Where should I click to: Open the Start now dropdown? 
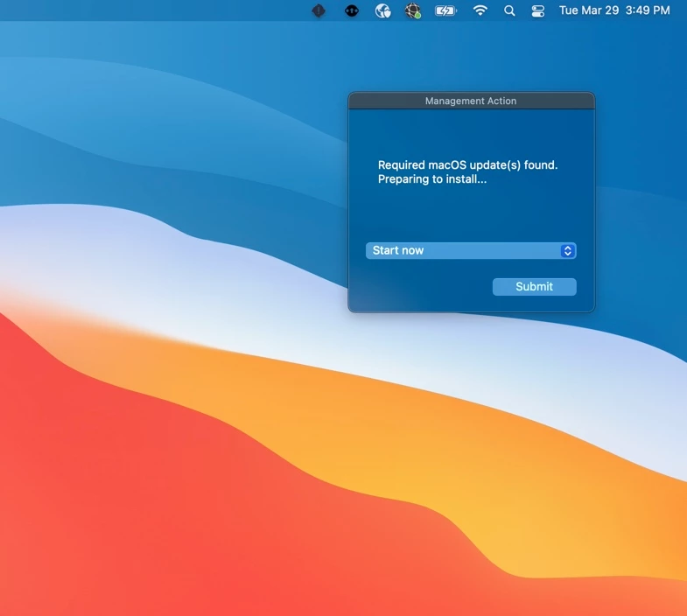click(471, 250)
